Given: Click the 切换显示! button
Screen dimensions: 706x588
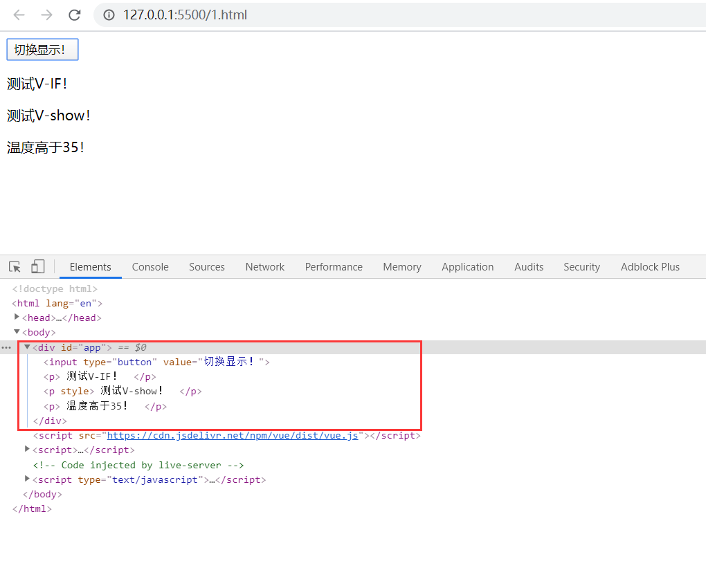Looking at the screenshot, I should 42,50.
